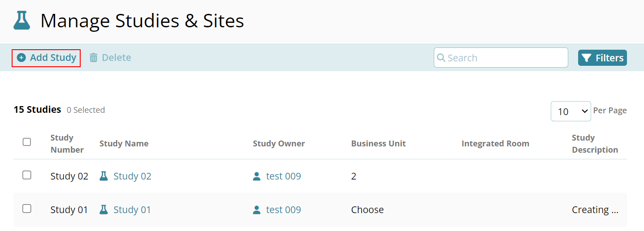Screen dimensions: 644x231
Task: Sort by the Study Owner column header
Action: pyautogui.click(x=279, y=144)
